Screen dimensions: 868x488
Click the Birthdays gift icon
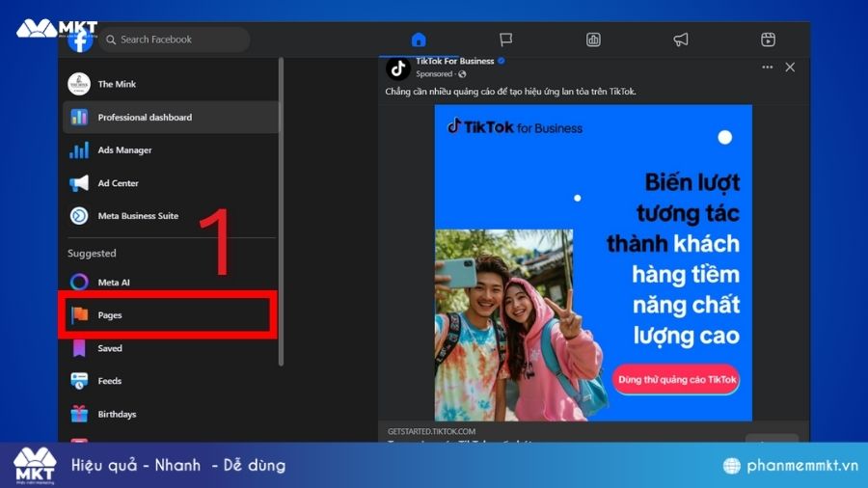(79, 414)
